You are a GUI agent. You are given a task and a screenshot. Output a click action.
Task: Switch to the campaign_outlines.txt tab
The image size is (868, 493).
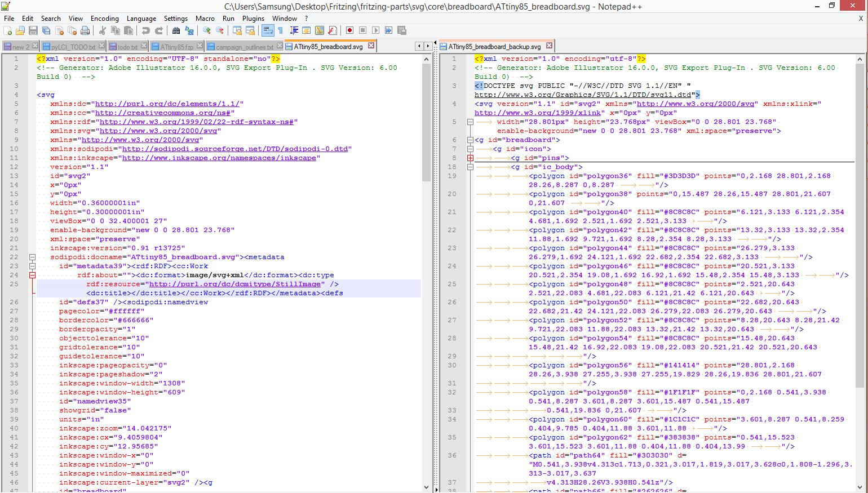pos(245,47)
